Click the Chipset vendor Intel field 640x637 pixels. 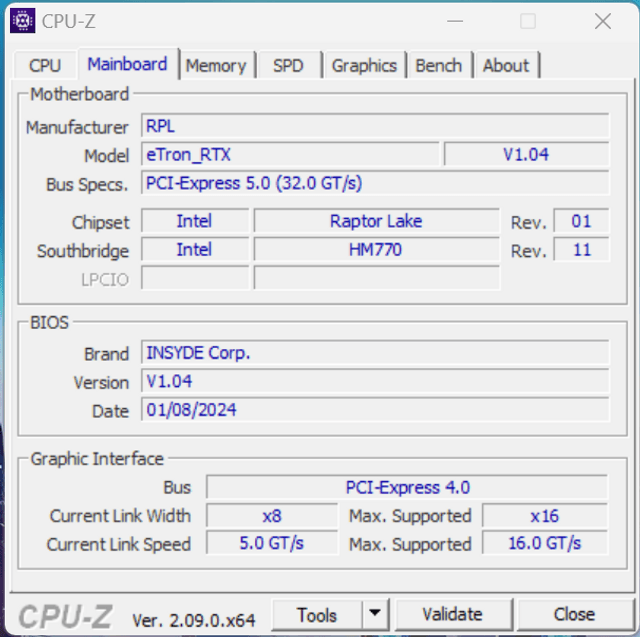tap(195, 221)
